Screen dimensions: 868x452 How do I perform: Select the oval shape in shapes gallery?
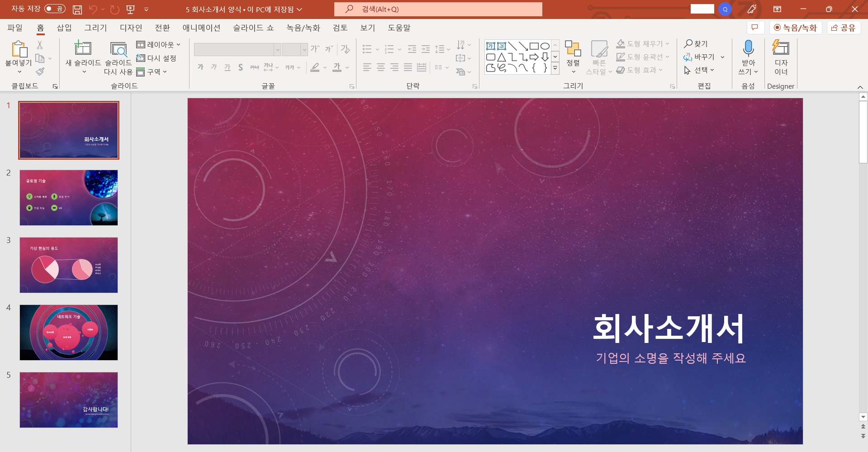click(x=545, y=46)
